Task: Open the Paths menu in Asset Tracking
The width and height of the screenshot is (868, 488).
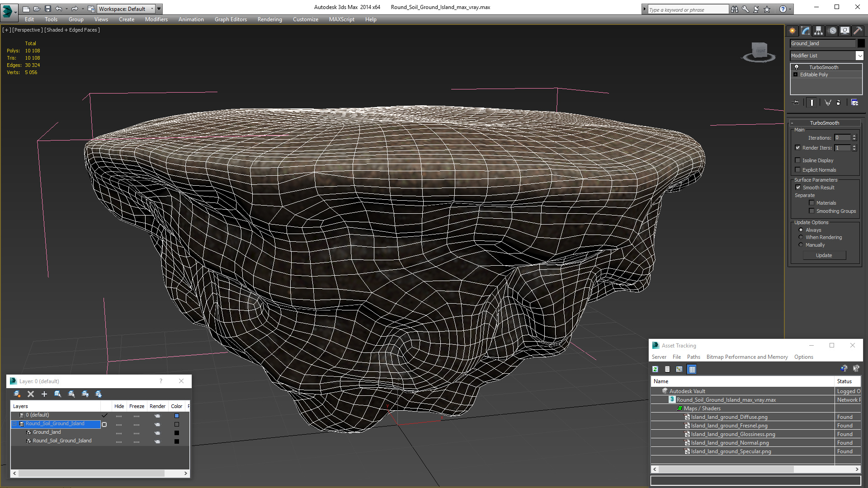Action: pyautogui.click(x=693, y=357)
